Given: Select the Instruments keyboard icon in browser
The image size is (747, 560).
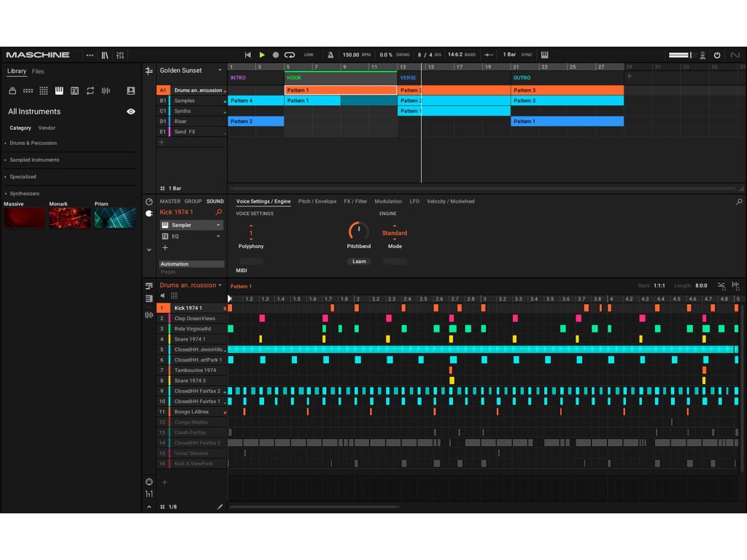Looking at the screenshot, I should [x=59, y=90].
